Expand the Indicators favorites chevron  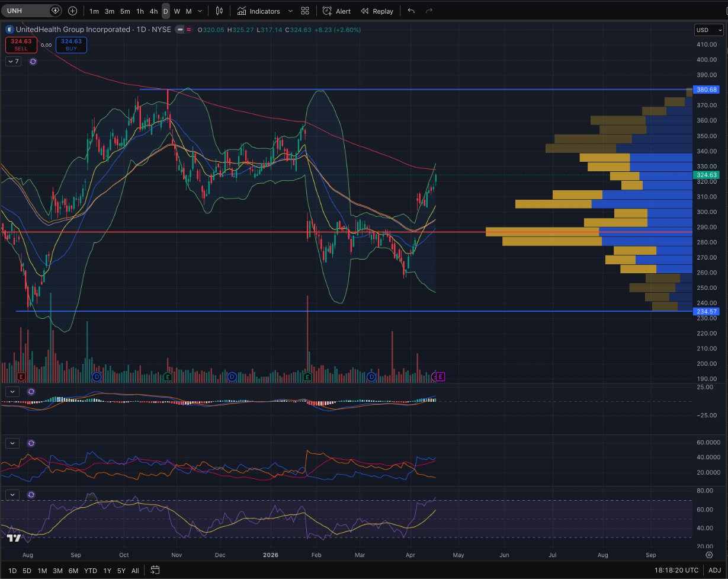click(290, 11)
